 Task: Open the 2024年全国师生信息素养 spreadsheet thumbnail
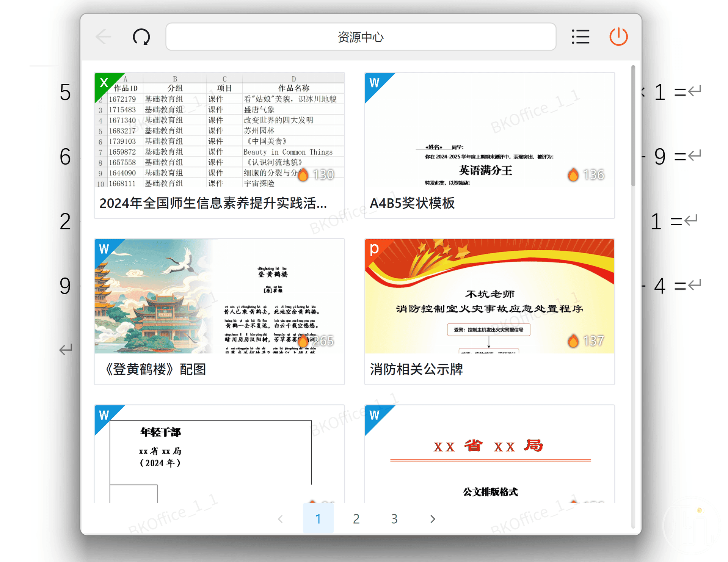[x=220, y=130]
